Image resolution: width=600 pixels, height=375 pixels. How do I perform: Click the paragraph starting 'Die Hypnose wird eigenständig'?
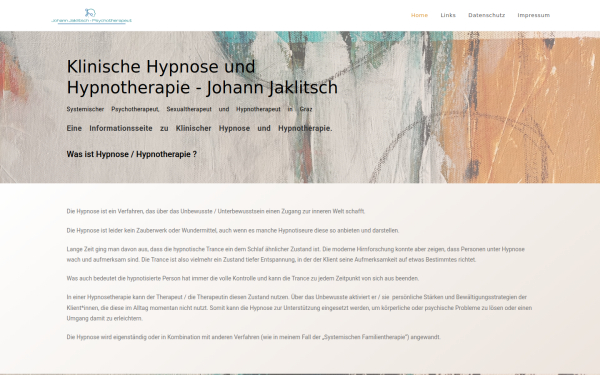(x=254, y=337)
